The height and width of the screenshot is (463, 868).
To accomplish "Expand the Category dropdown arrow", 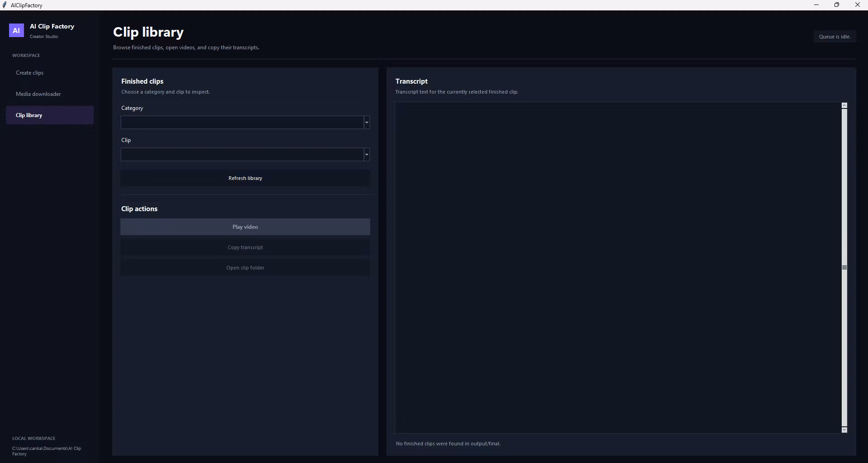I will tap(367, 123).
